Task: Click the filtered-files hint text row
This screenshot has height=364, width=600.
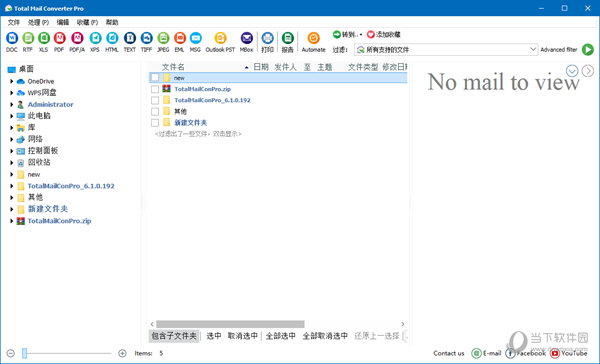Action: pos(198,134)
